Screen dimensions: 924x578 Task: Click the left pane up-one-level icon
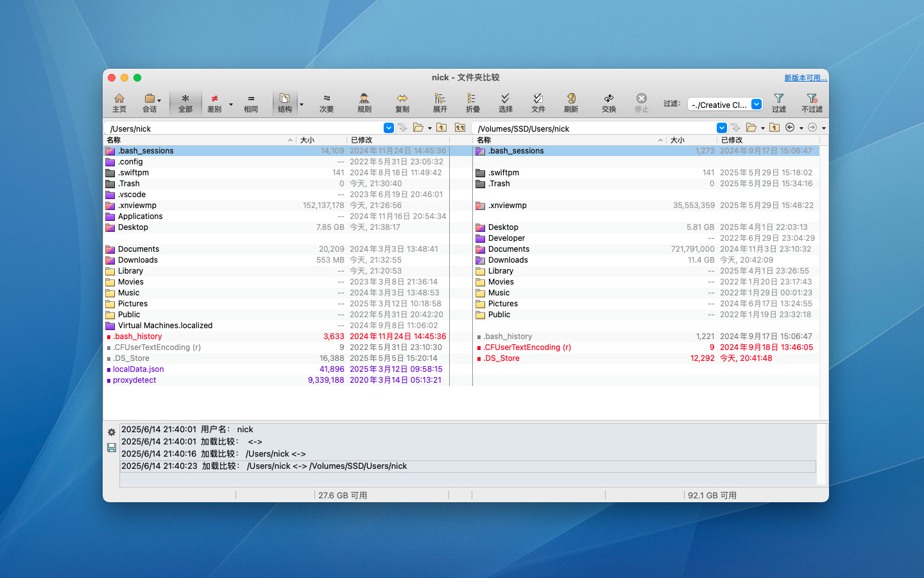(441, 128)
